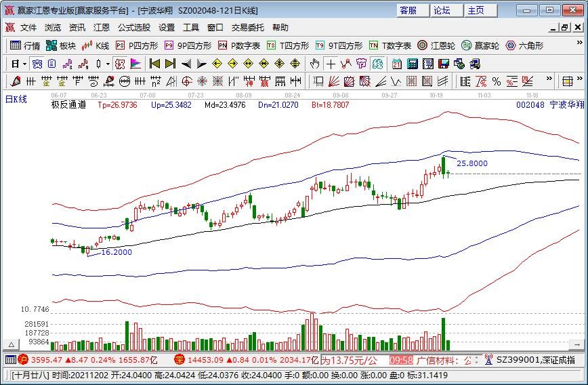
Task: Expand the 日 period dropdown arrow
Action: [x=25, y=64]
